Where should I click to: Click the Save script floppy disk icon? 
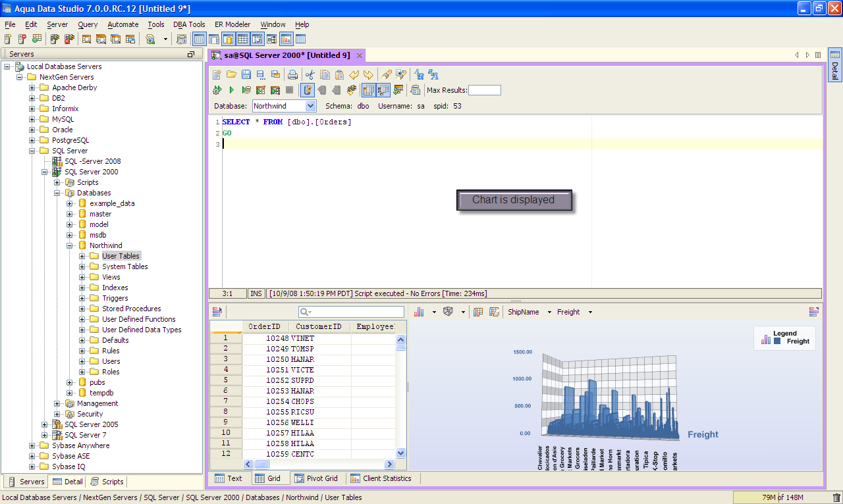click(246, 74)
